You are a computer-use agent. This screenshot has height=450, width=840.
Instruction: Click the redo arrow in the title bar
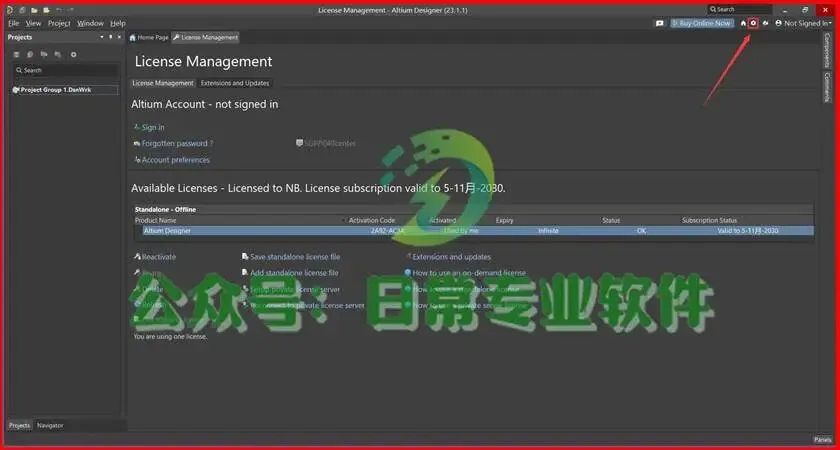(x=70, y=10)
